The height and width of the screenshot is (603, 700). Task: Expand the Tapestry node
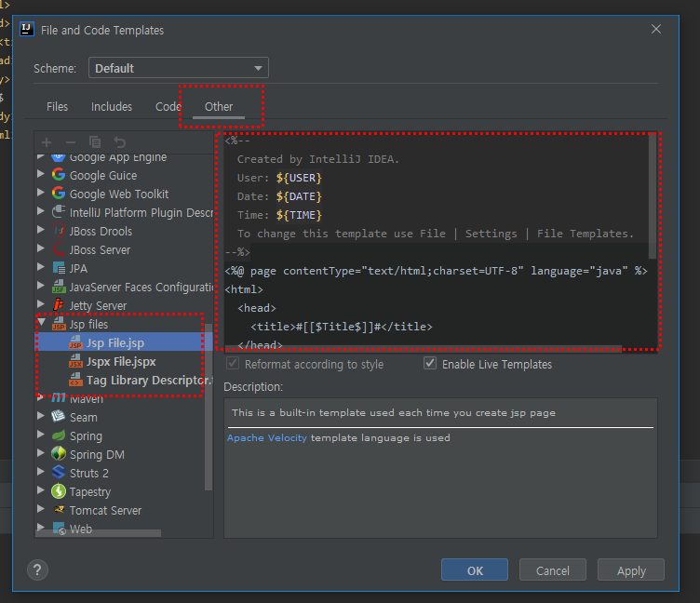coord(41,490)
